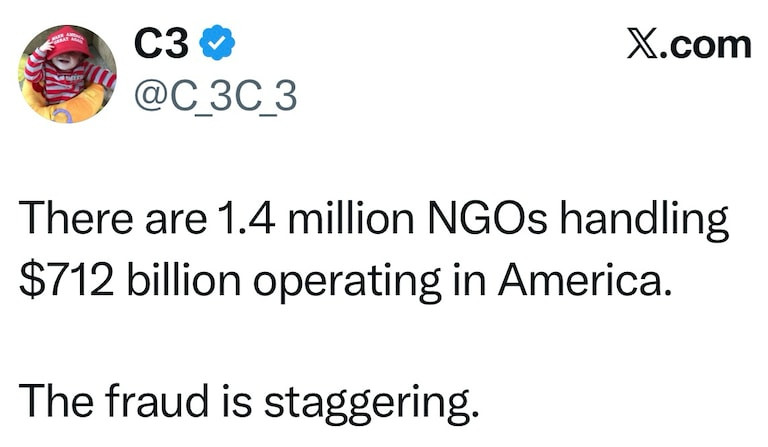The image size is (768, 447).
Task: Open the @C_3C_3 handle link
Action: pyautogui.click(x=215, y=98)
